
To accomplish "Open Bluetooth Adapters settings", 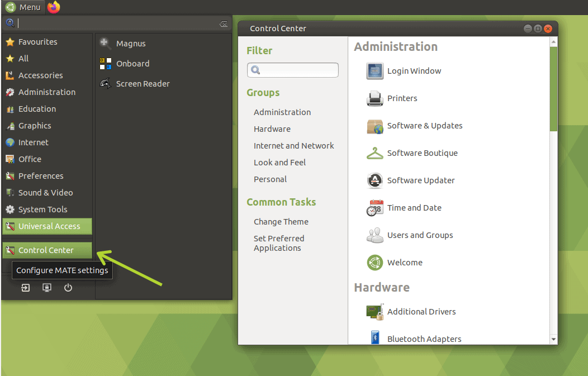I will 424,339.
